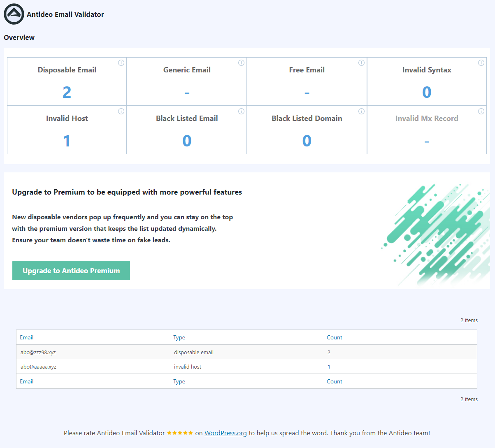
Task: Click the five-star rating icons
Action: 180,433
